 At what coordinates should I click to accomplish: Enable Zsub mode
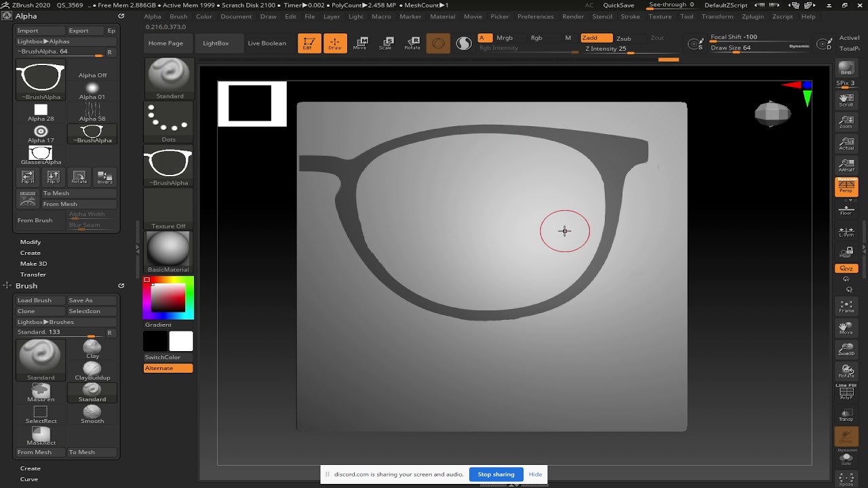point(623,39)
